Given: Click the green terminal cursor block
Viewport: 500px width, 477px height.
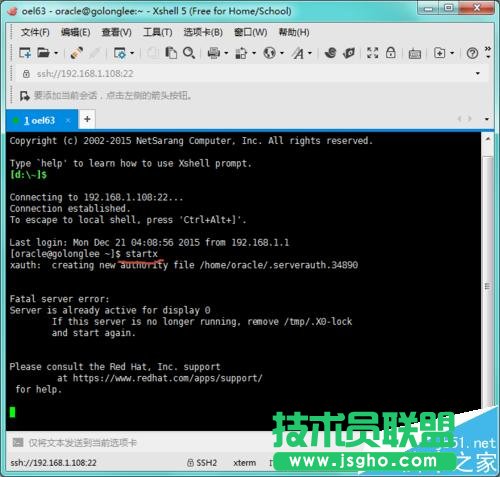Looking at the screenshot, I should (13, 412).
